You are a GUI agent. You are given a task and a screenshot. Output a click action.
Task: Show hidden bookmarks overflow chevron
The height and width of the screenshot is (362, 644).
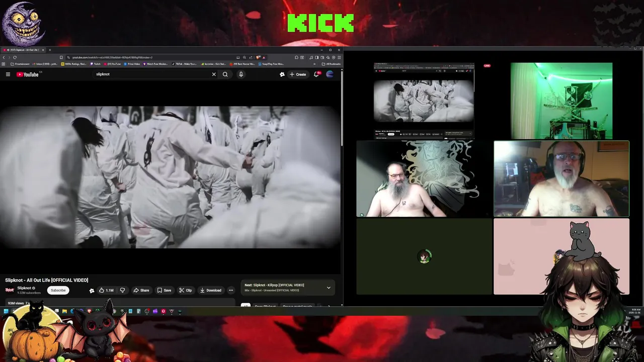point(314,64)
